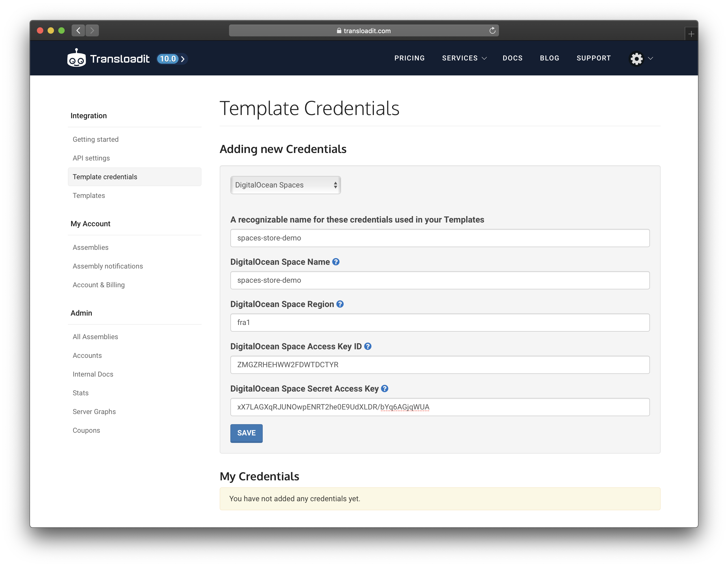Go forward with browser forward arrow

[x=92, y=31]
